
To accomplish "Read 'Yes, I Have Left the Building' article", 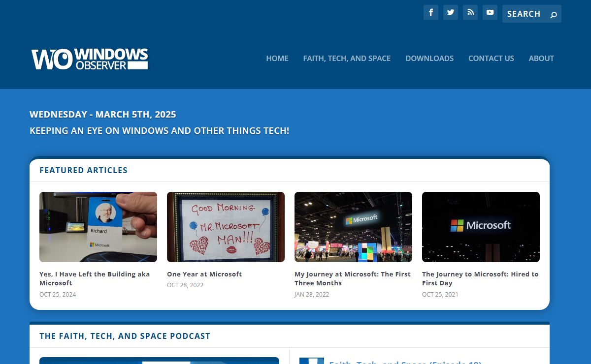I will tap(95, 278).
